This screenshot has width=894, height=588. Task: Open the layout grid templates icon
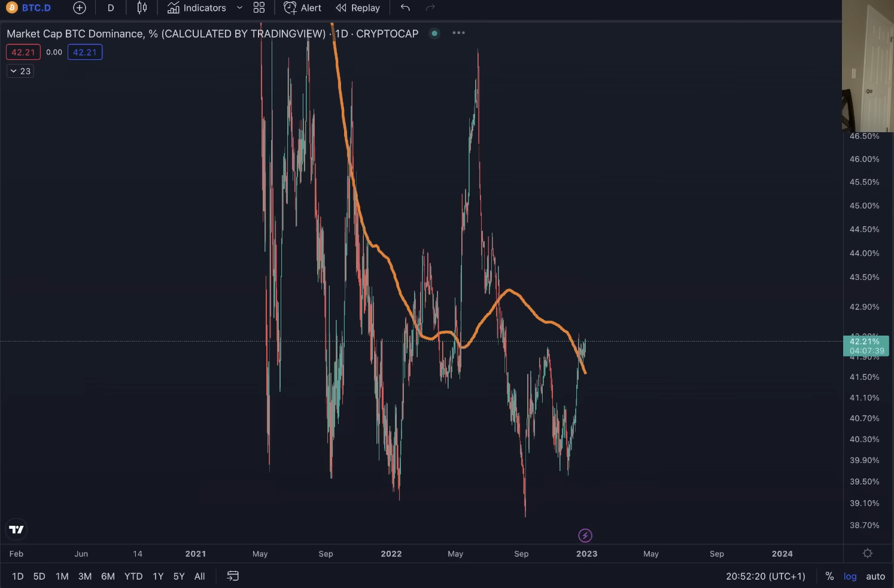[x=259, y=8]
